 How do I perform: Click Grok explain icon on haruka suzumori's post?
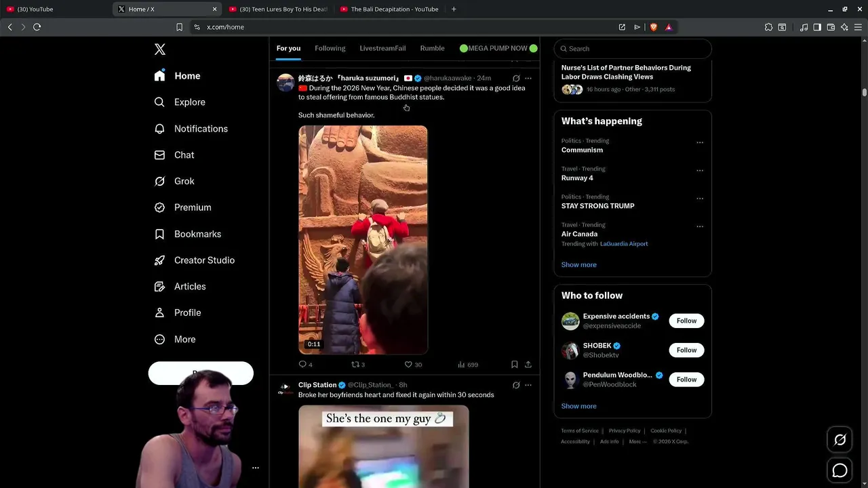(516, 79)
